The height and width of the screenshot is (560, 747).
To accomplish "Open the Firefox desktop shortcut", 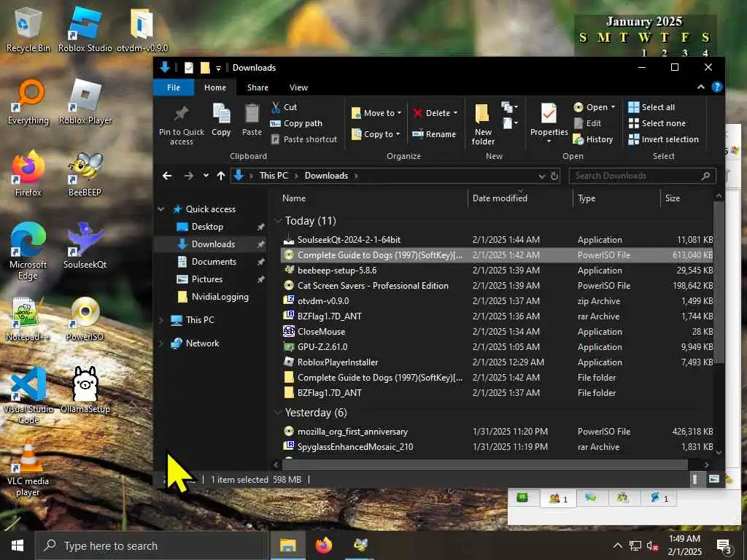I will [28, 174].
